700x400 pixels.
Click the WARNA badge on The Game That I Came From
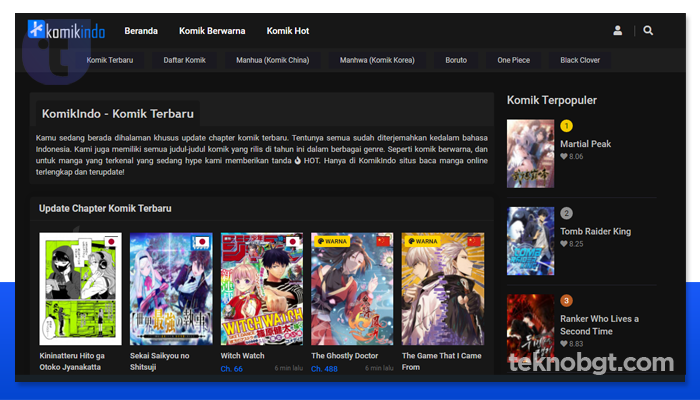(x=423, y=241)
